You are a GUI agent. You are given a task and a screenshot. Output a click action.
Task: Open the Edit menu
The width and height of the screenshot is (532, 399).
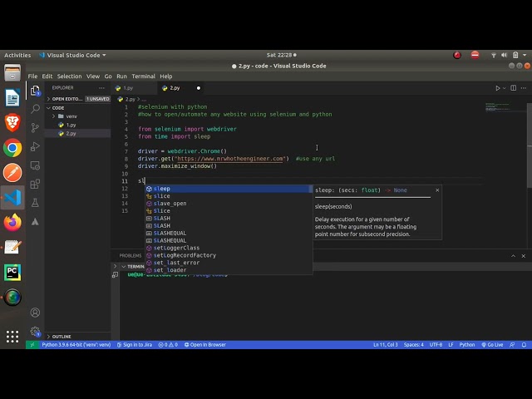point(47,76)
